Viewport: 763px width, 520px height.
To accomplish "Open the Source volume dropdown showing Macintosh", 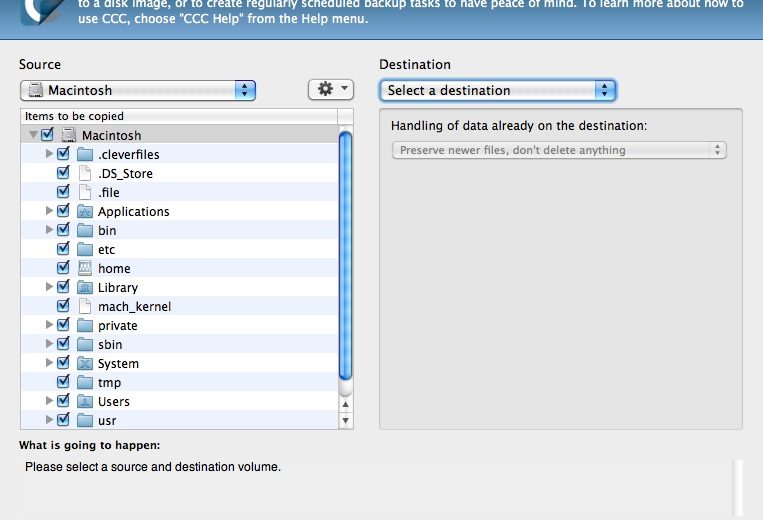I will tap(138, 90).
